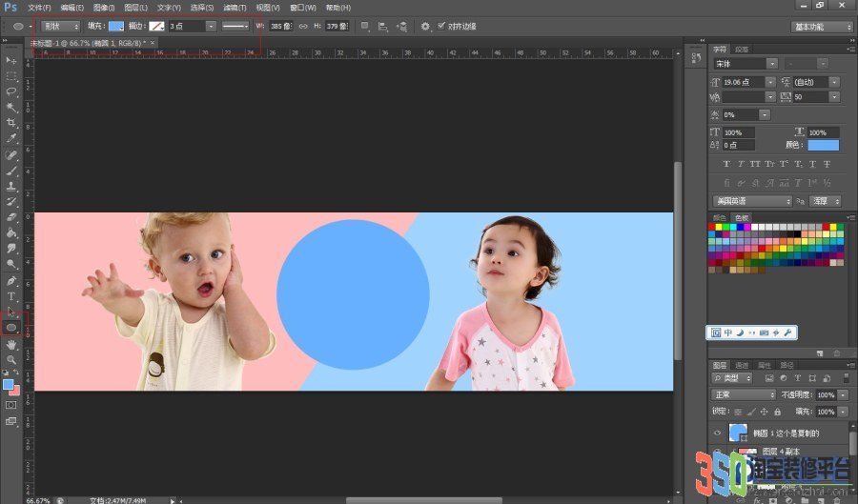
Task: Select the Dodge tool
Action: (10, 264)
